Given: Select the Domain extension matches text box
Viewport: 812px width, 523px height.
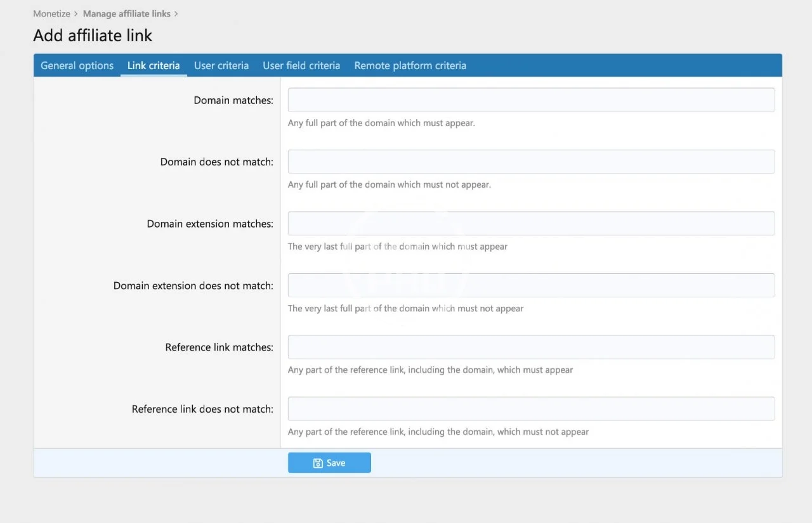Looking at the screenshot, I should (531, 224).
